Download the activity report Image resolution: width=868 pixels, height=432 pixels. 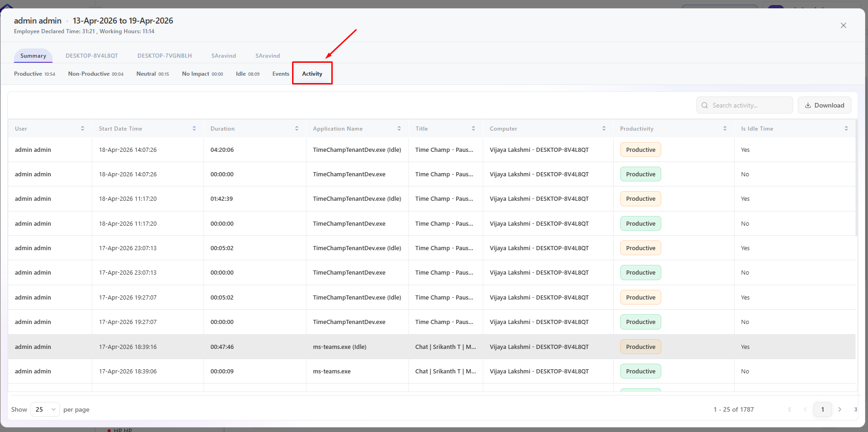825,105
